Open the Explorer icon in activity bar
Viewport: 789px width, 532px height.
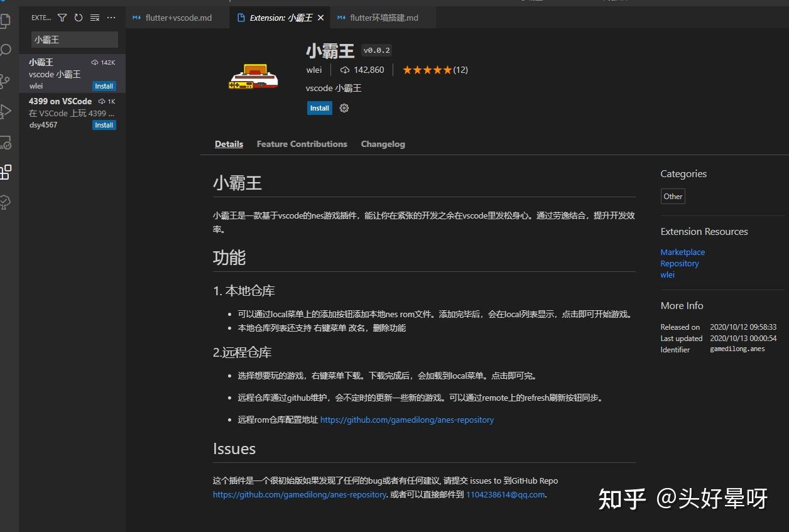coord(6,21)
